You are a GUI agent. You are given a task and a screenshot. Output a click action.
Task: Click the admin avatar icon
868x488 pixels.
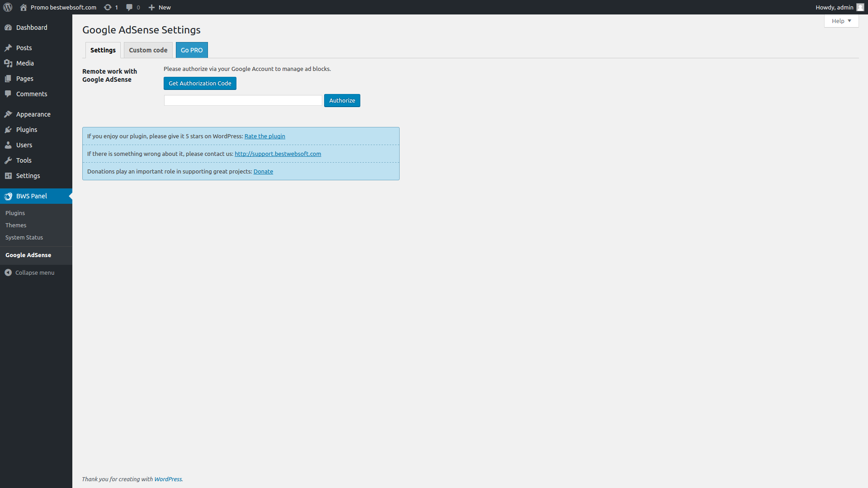[x=860, y=7]
